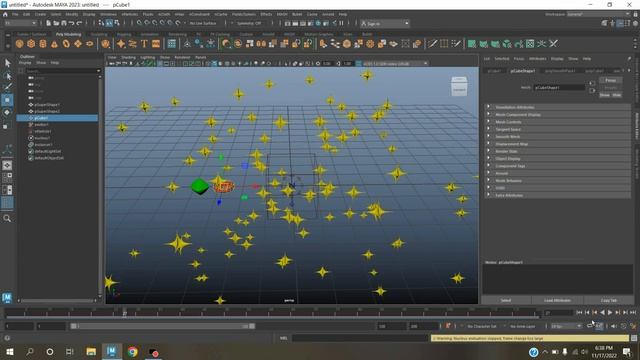Create a polygon sphere from the shelf
Image resolution: width=640 pixels, height=360 pixels.
tap(20, 44)
